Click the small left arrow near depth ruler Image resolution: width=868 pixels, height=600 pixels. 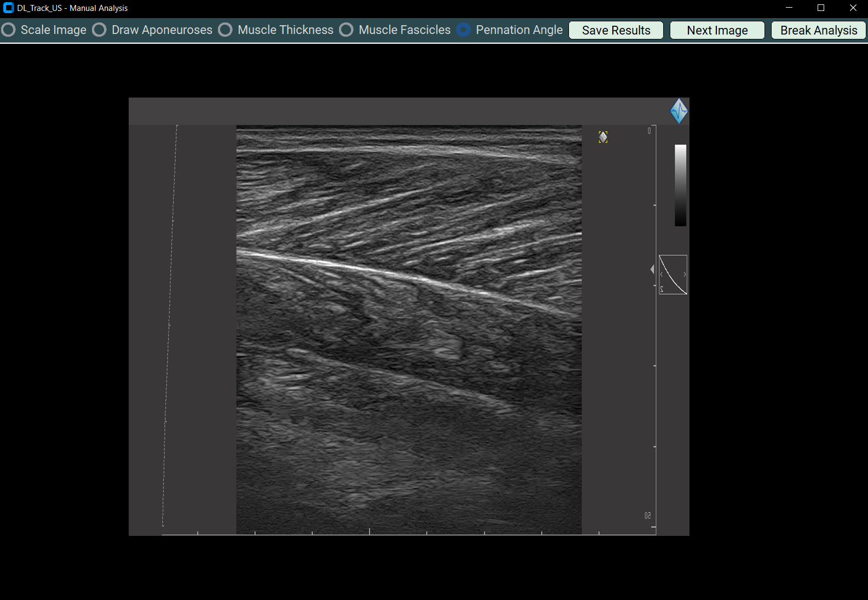pos(652,269)
